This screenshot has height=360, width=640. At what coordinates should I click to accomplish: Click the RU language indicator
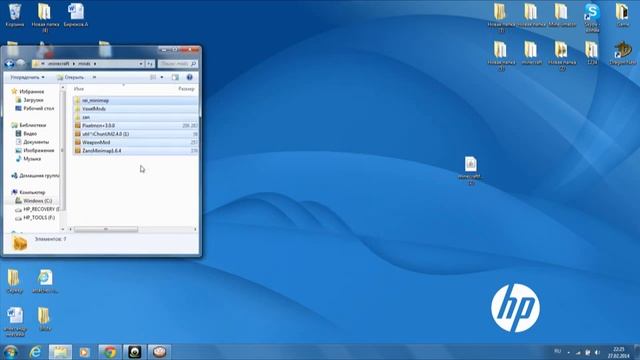pos(558,351)
